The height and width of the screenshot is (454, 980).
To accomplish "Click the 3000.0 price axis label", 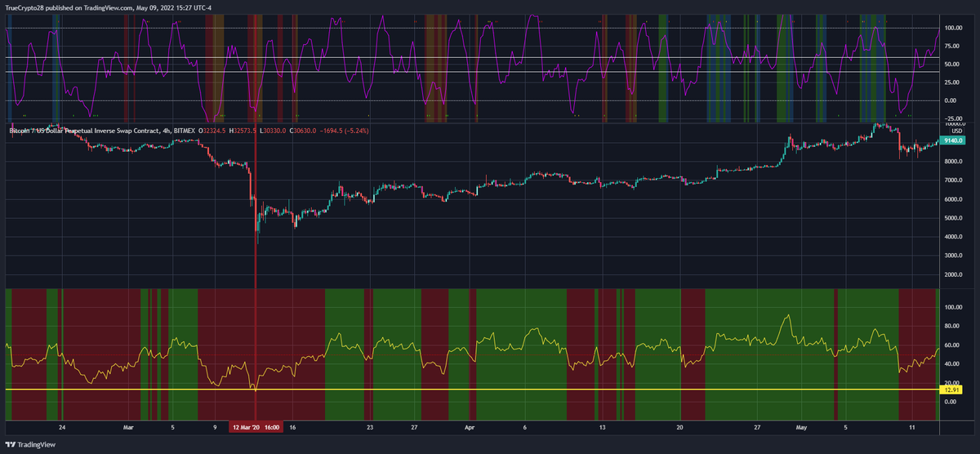I will [955, 256].
